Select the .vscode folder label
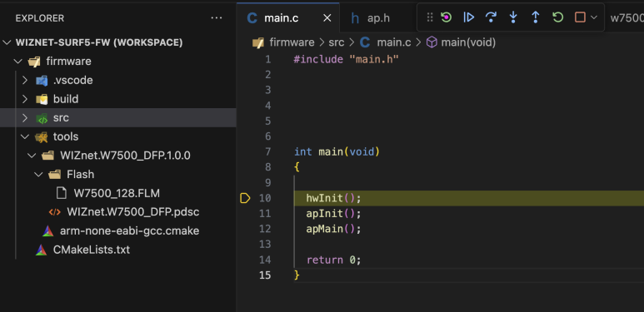644x312 pixels. point(72,81)
